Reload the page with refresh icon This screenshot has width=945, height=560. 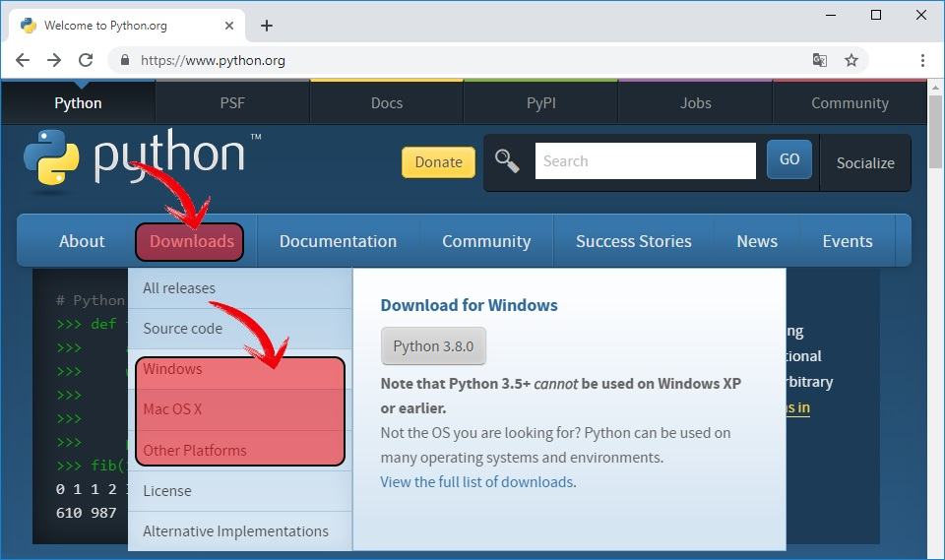click(x=86, y=60)
